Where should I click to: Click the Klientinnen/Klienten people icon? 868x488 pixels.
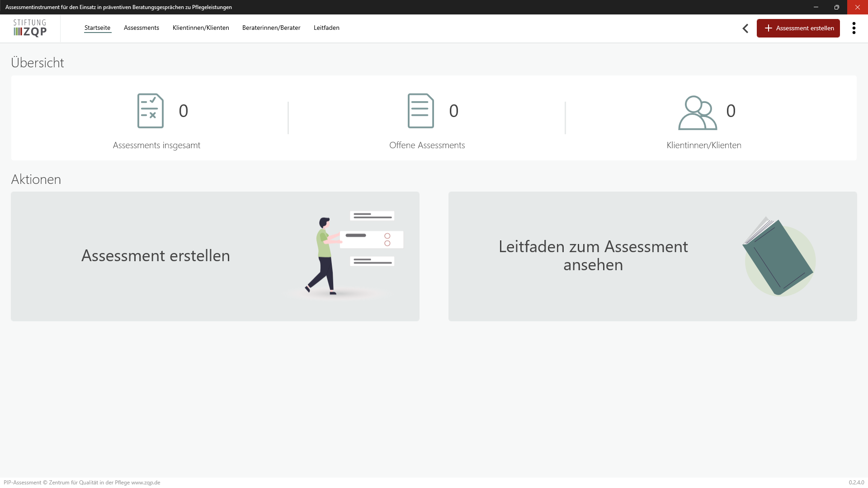(697, 113)
